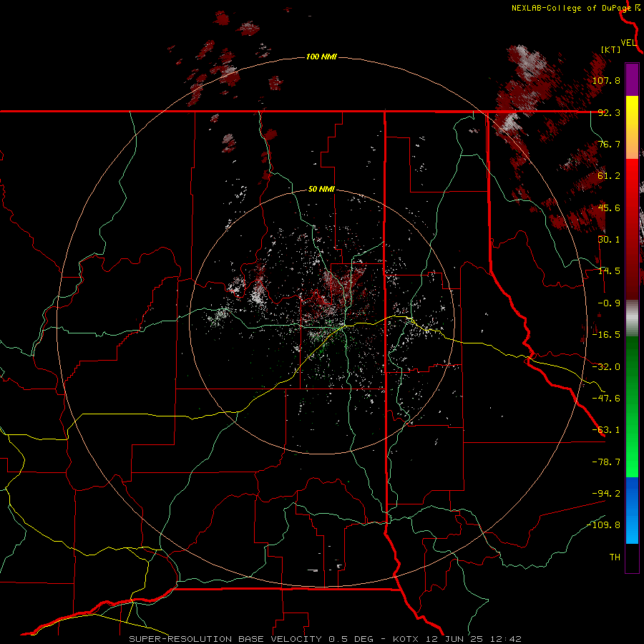This screenshot has height=644, width=644.
Task: Click the SUPER-RESOLUTION BASE VELOCITY caption
Action: point(225,639)
